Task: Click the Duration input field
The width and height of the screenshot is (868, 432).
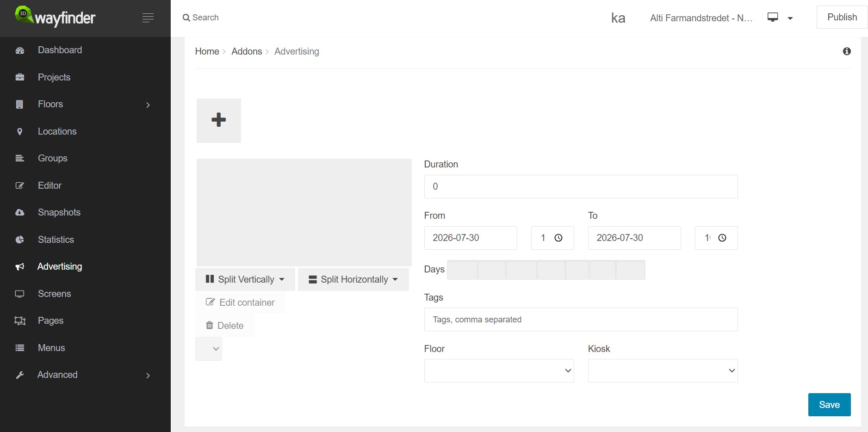Action: point(581,186)
